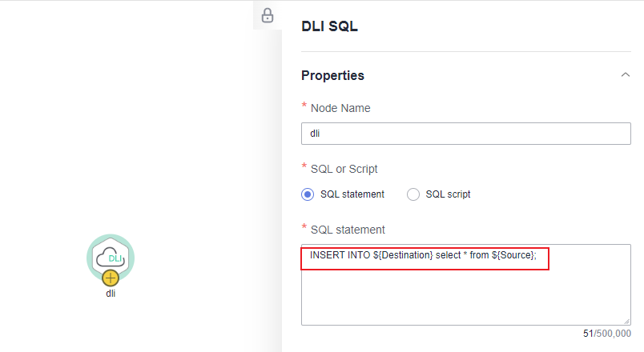Click the lock icon above the canvas
Screen dimensions: 644x352
coord(268,15)
